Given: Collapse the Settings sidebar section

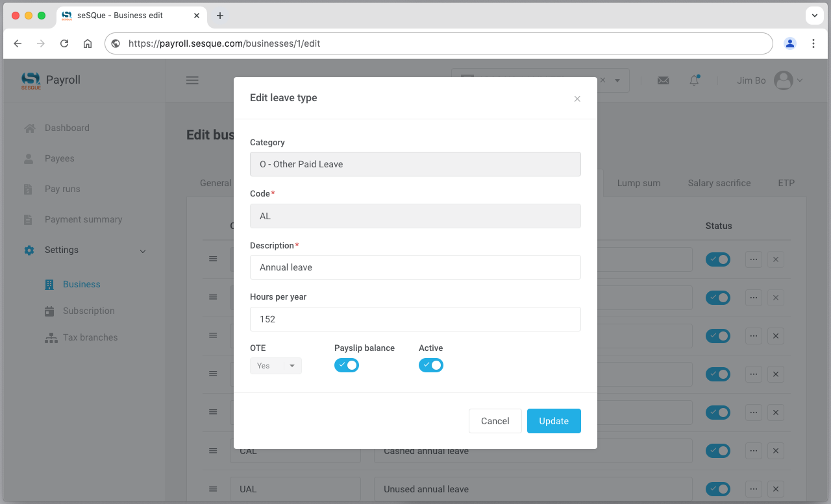Looking at the screenshot, I should tap(143, 251).
